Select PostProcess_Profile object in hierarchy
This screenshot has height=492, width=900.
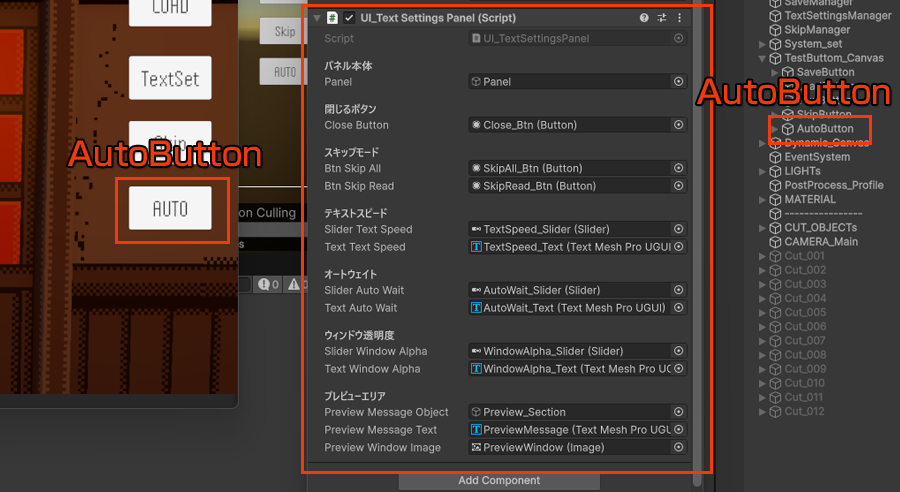tap(833, 185)
